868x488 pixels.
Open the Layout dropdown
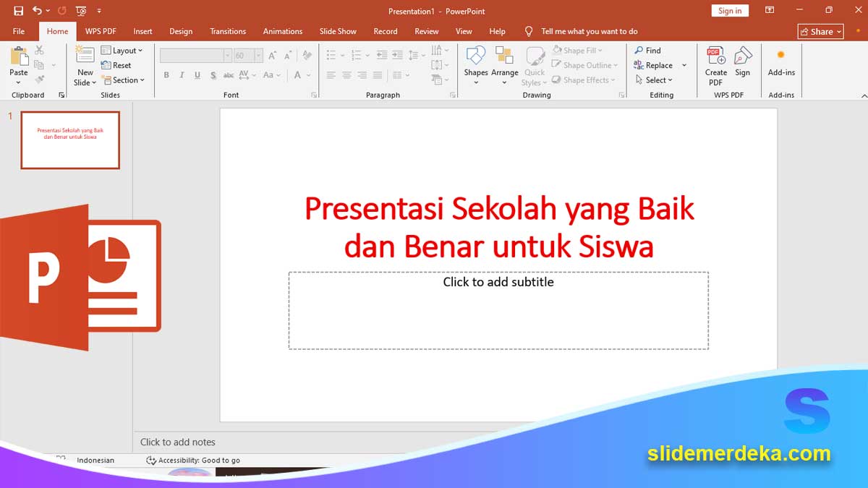(x=122, y=51)
